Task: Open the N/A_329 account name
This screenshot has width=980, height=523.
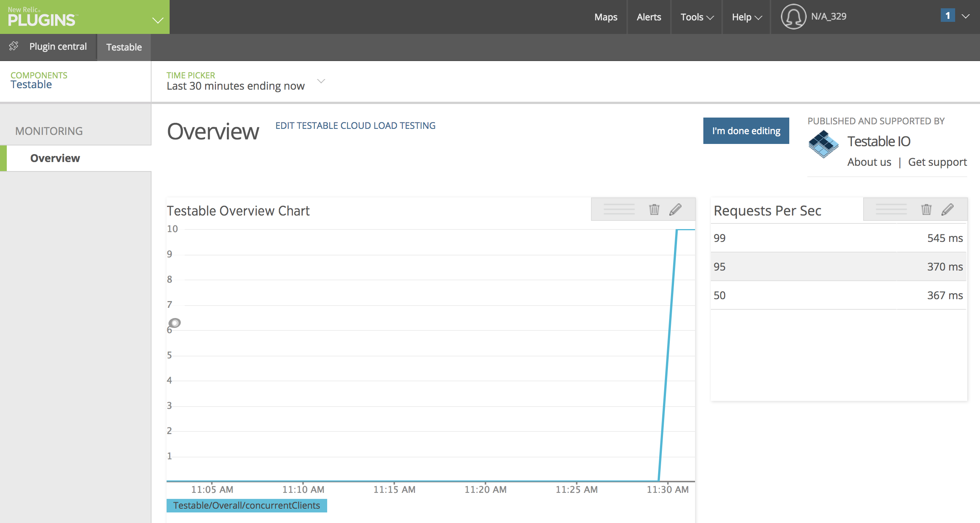Action: 828,16
